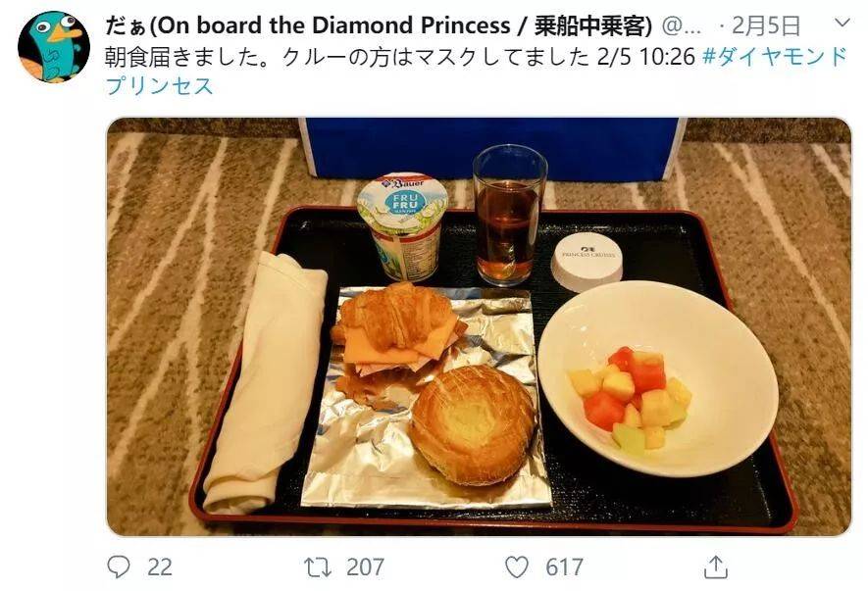This screenshot has width=868, height=591.
Task: Expand the tweet options chevron menu
Action: pos(842,23)
